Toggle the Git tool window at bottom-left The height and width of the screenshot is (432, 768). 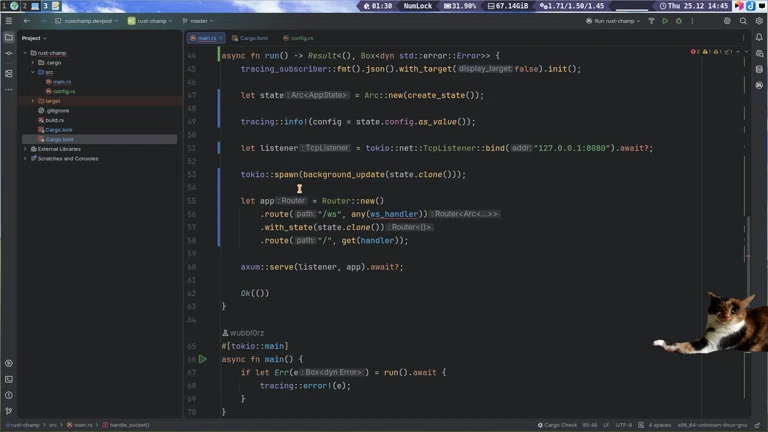[x=9, y=411]
